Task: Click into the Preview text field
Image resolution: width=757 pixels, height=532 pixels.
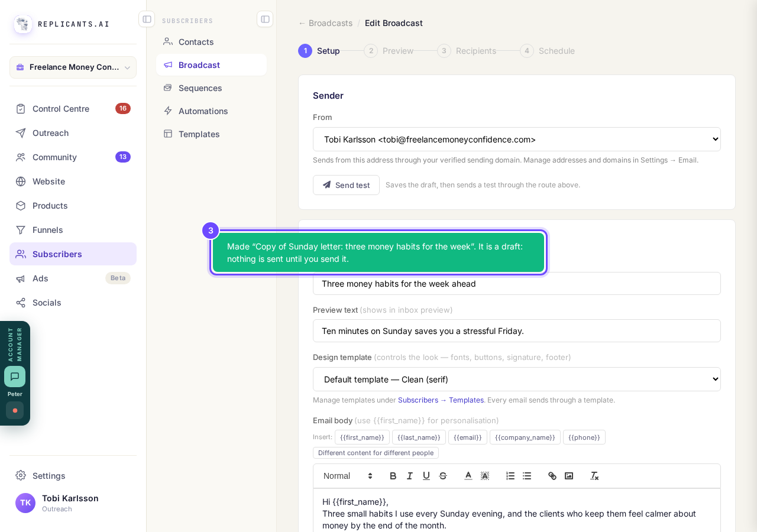Action: [x=517, y=331]
